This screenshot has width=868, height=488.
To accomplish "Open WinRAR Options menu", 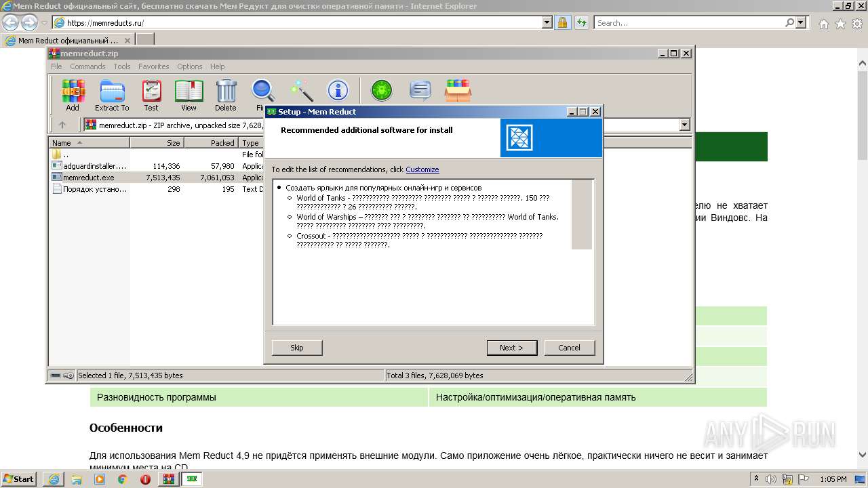I will tap(190, 66).
